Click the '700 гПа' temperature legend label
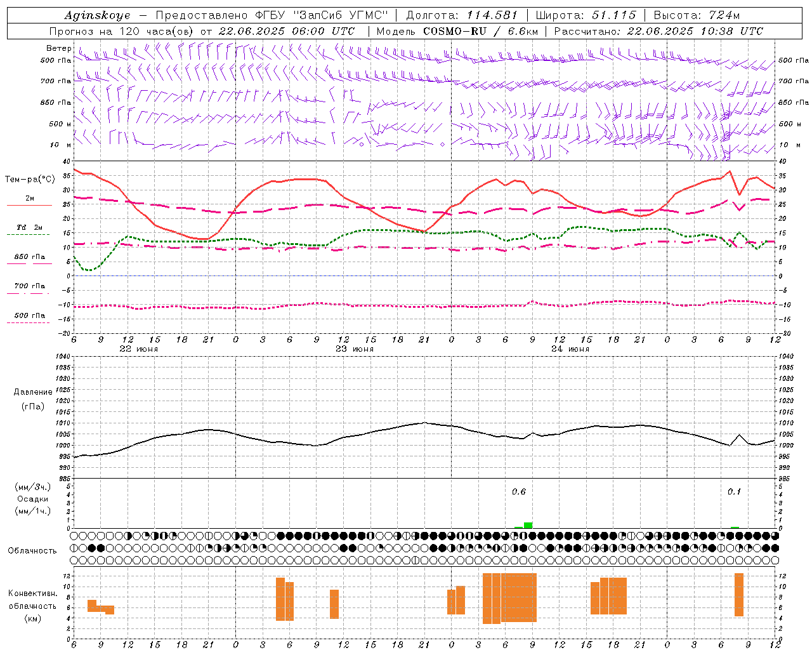 30,286
